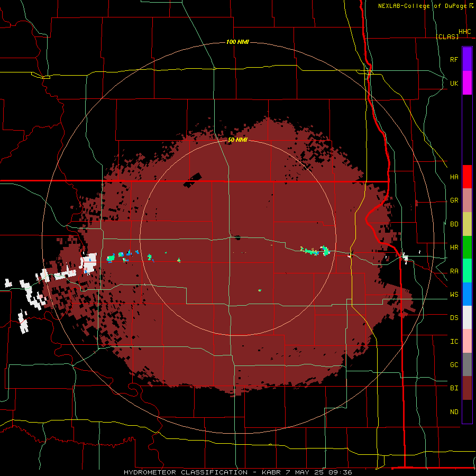Click the '100 NMI' range ring label
476x476 pixels.
pyautogui.click(x=237, y=42)
